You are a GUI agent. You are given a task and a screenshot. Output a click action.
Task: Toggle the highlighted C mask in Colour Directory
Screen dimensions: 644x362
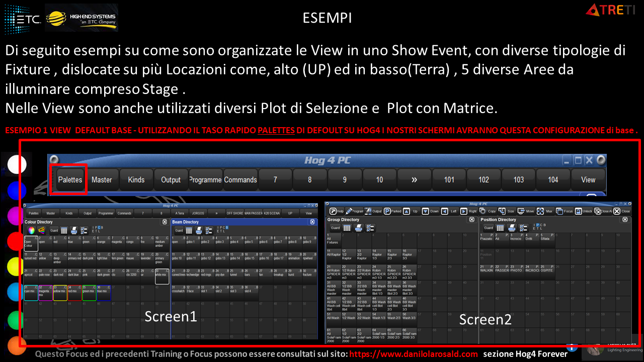pyautogui.click(x=99, y=227)
